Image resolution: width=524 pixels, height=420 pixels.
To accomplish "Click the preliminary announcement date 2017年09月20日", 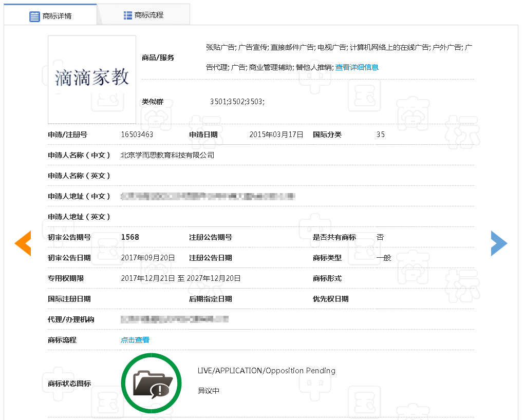I will click(x=148, y=258).
